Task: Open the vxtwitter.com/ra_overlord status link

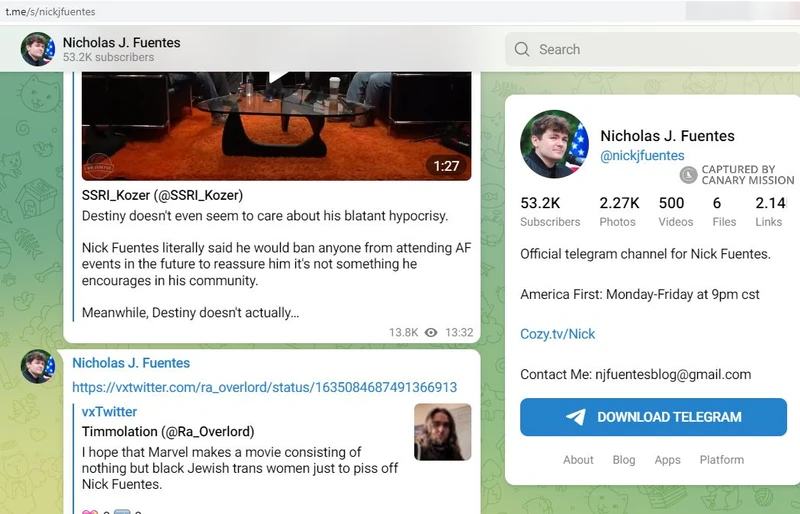Action: 264,387
